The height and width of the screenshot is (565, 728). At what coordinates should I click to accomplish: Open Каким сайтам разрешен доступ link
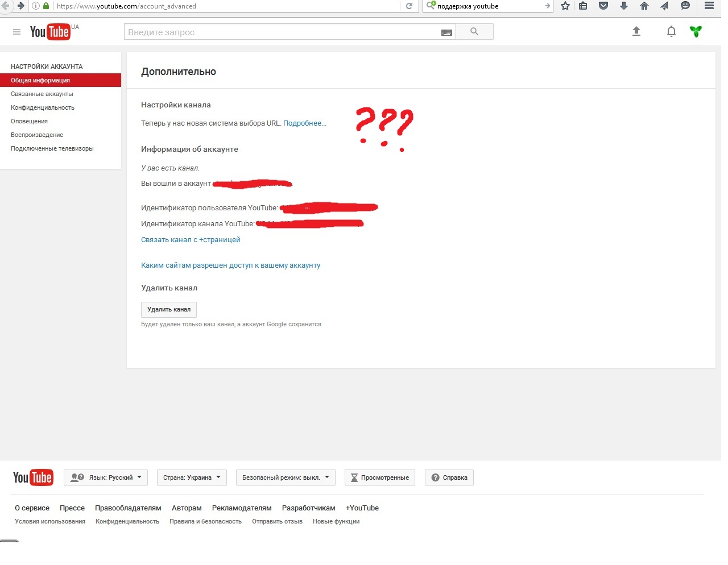pos(230,265)
